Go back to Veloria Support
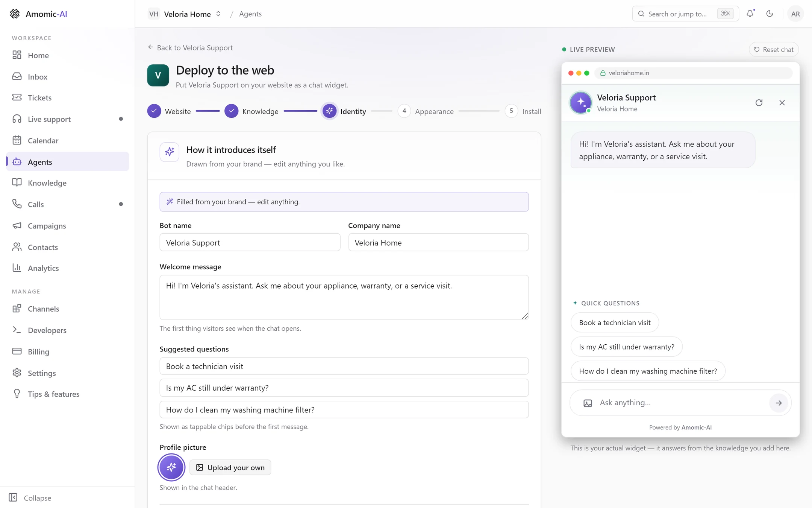 [190, 47]
